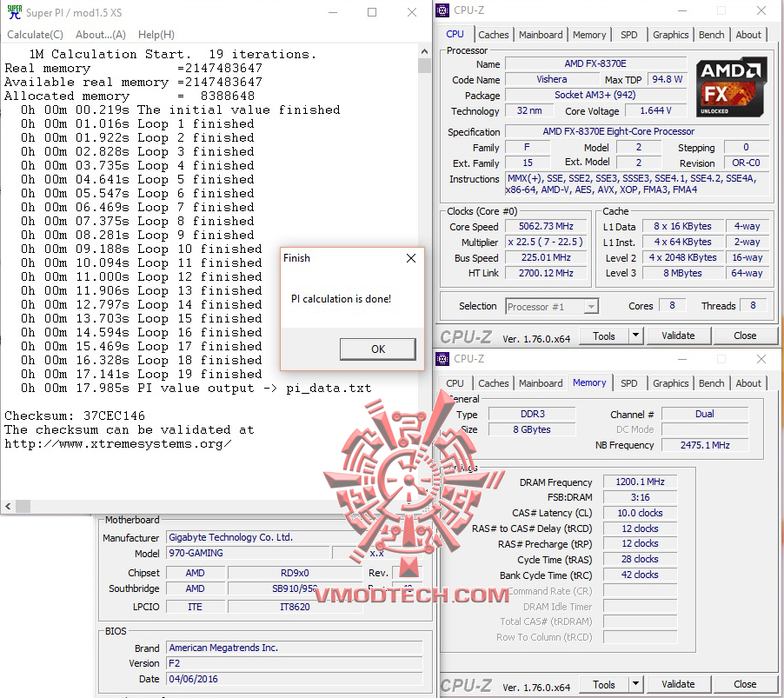Minimize the Super PI window
The width and height of the screenshot is (784, 698).
click(x=333, y=12)
